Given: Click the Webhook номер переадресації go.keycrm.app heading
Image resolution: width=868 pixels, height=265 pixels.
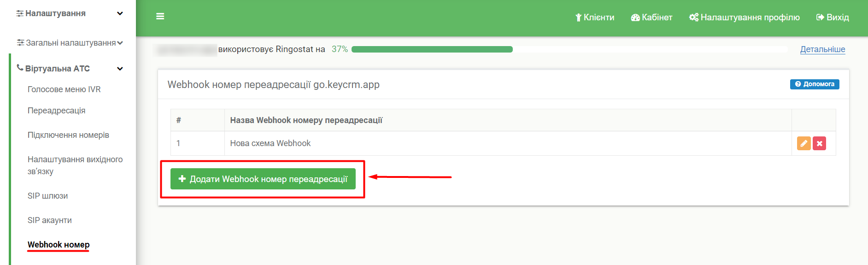Looking at the screenshot, I should (x=274, y=85).
